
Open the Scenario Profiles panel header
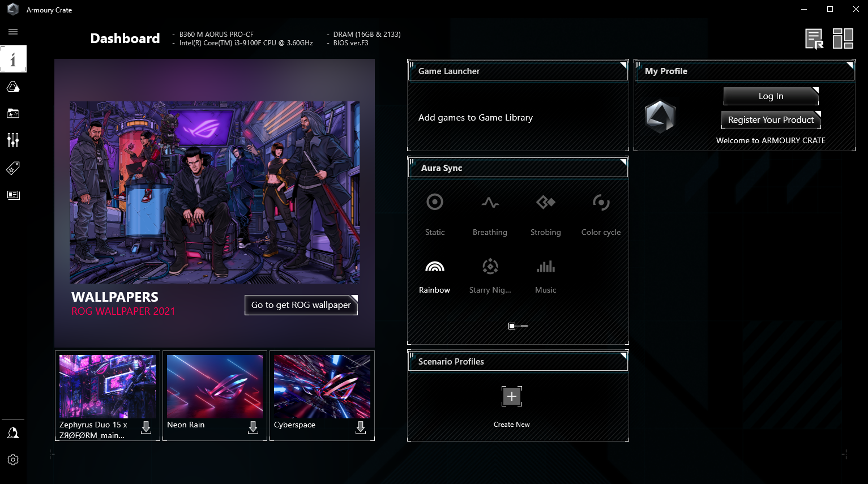pos(518,361)
